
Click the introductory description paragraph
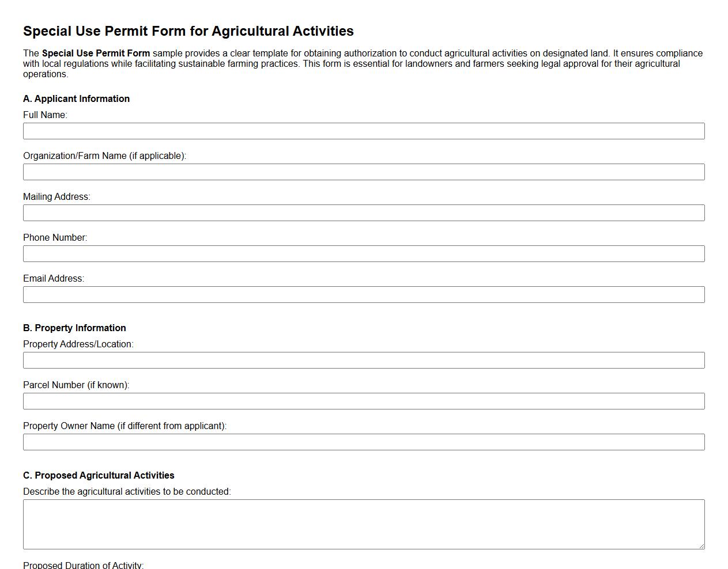[363, 63]
